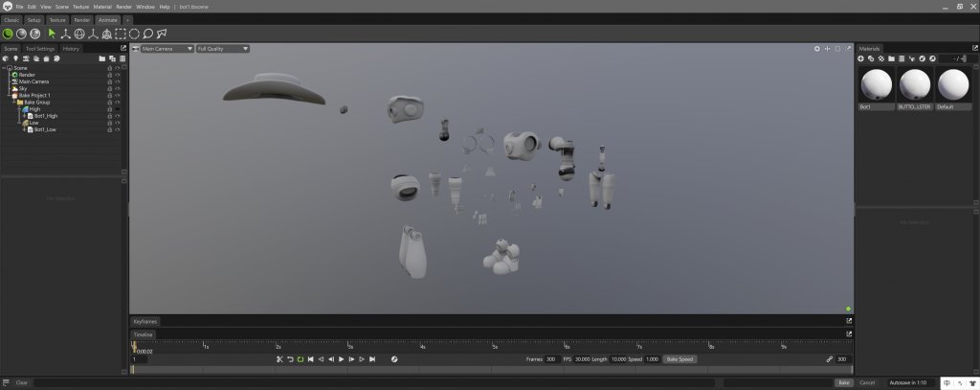980x390 pixels.
Task: Select the Default material thumbnail
Action: 953,85
